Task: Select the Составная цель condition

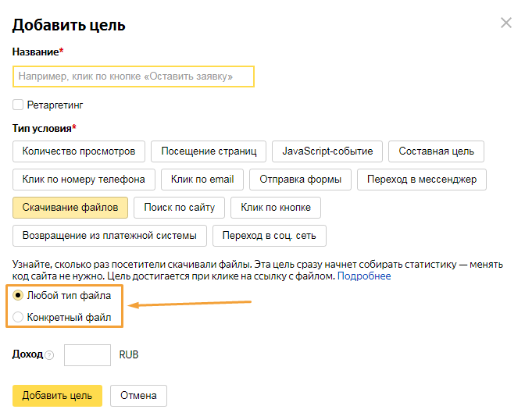Action: point(437,151)
